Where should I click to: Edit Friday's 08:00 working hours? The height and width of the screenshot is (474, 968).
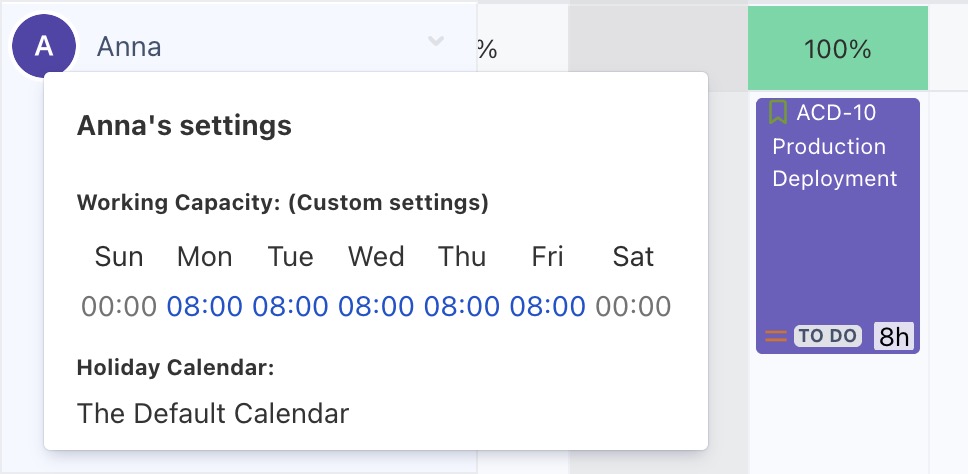click(548, 306)
